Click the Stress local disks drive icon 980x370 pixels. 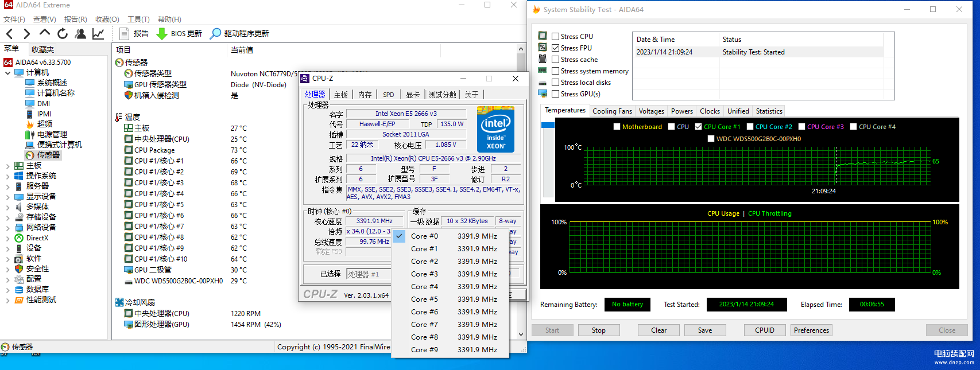point(543,83)
